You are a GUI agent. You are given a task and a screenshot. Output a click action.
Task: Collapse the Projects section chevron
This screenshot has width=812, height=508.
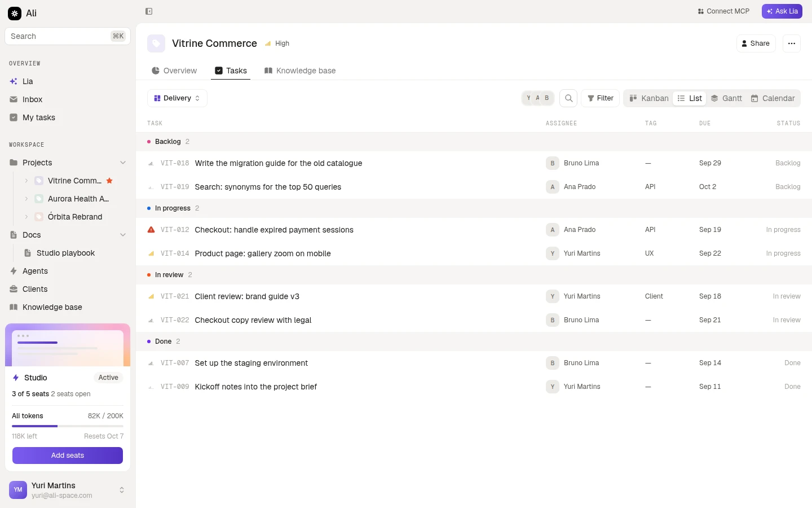[x=123, y=163]
